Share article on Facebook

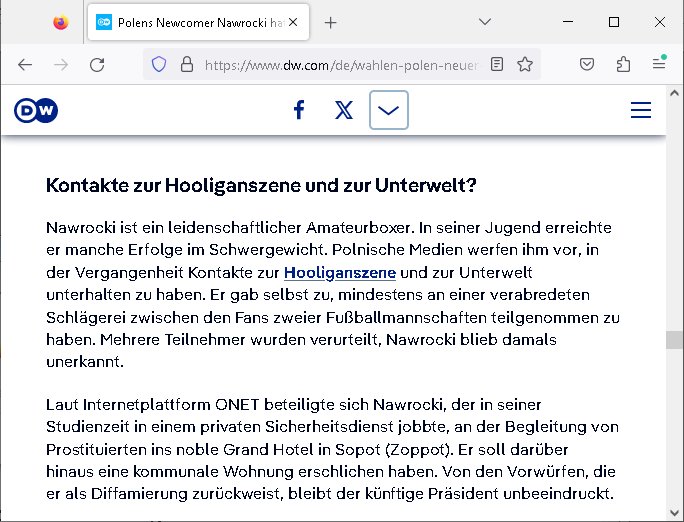(298, 110)
